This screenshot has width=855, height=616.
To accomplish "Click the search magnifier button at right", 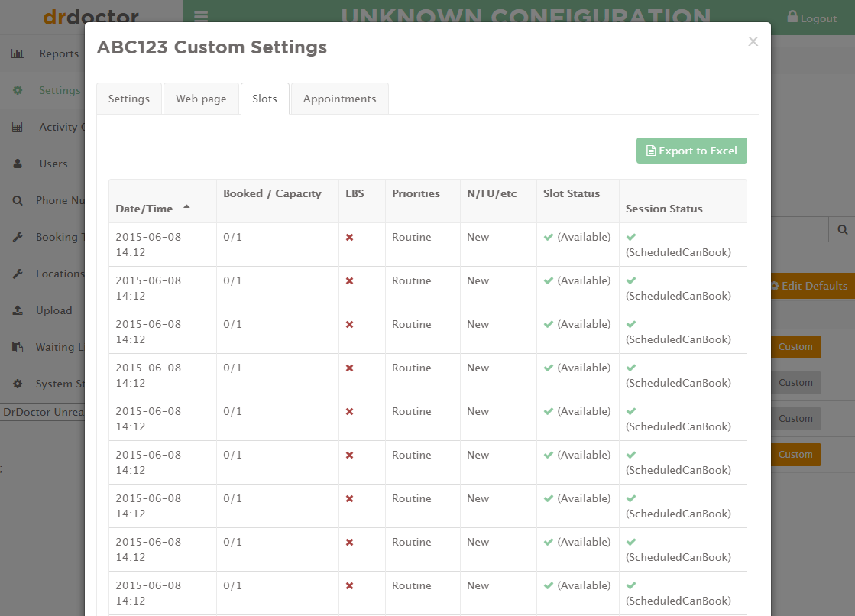I will (x=842, y=229).
